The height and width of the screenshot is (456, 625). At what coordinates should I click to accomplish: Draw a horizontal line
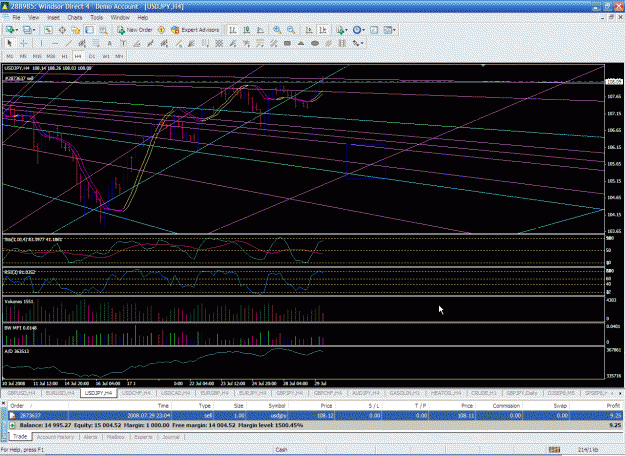(55, 43)
